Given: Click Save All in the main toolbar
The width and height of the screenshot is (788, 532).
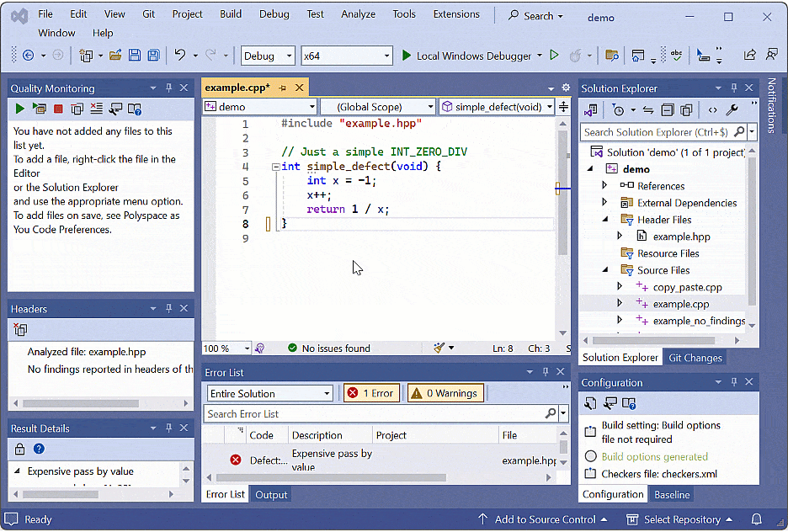Looking at the screenshot, I should (153, 56).
